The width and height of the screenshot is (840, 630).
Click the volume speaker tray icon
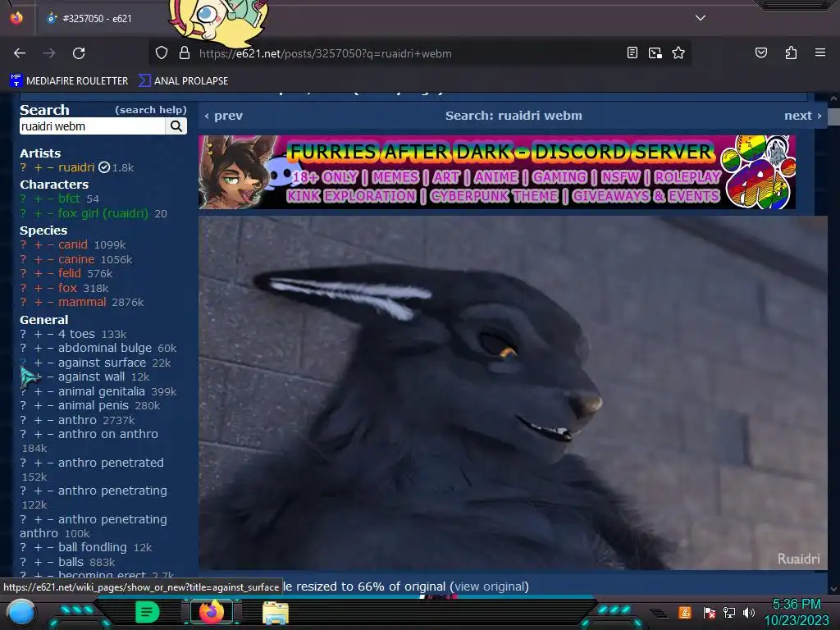coord(748,612)
